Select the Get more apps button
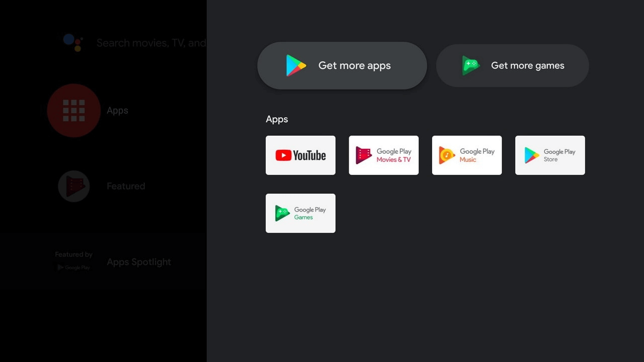This screenshot has width=644, height=362. coord(342,65)
